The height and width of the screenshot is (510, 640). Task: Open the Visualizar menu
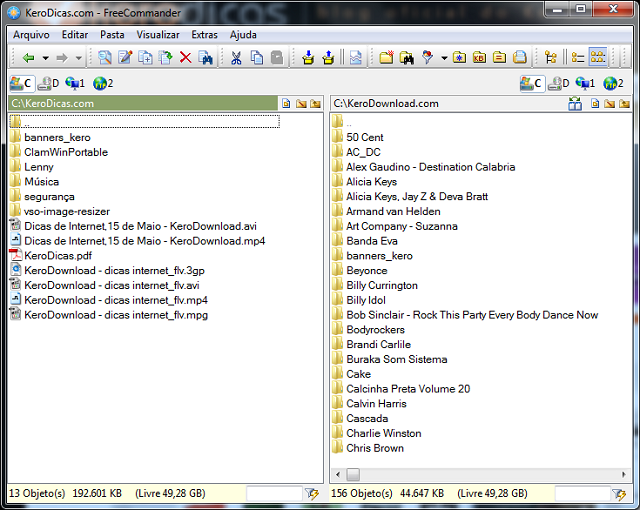158,35
